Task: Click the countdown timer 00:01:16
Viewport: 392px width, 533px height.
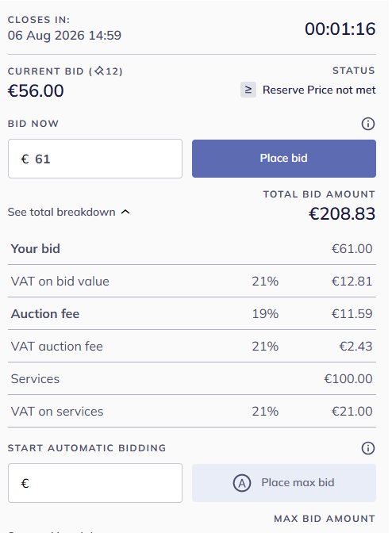Action: coord(340,29)
